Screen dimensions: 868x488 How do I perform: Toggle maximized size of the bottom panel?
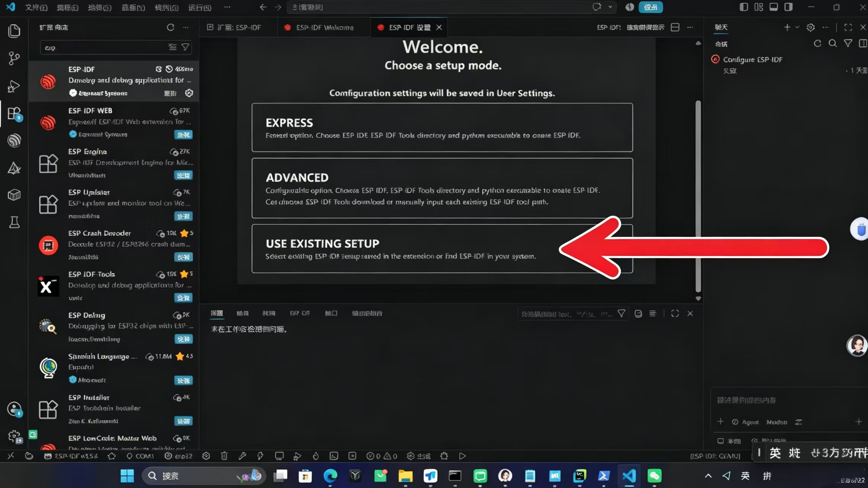coord(675,313)
